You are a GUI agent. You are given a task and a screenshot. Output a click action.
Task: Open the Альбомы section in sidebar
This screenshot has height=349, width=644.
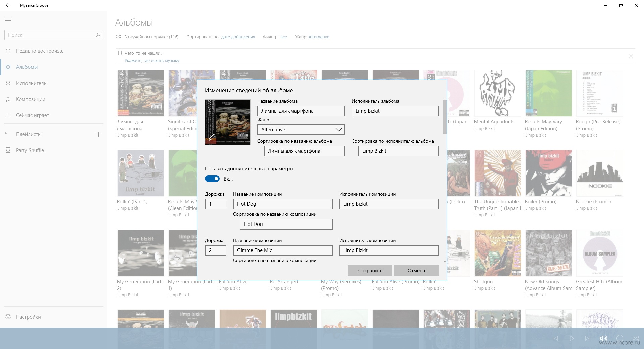pyautogui.click(x=54, y=67)
